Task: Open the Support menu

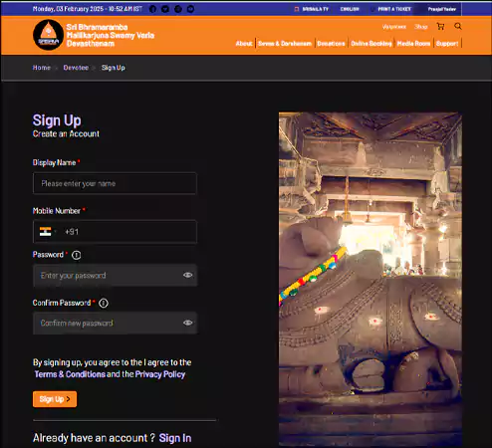Action: [447, 44]
